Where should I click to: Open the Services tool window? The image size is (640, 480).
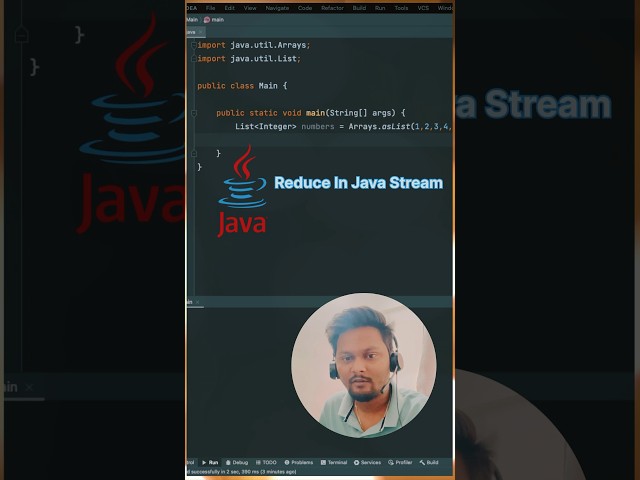367,462
